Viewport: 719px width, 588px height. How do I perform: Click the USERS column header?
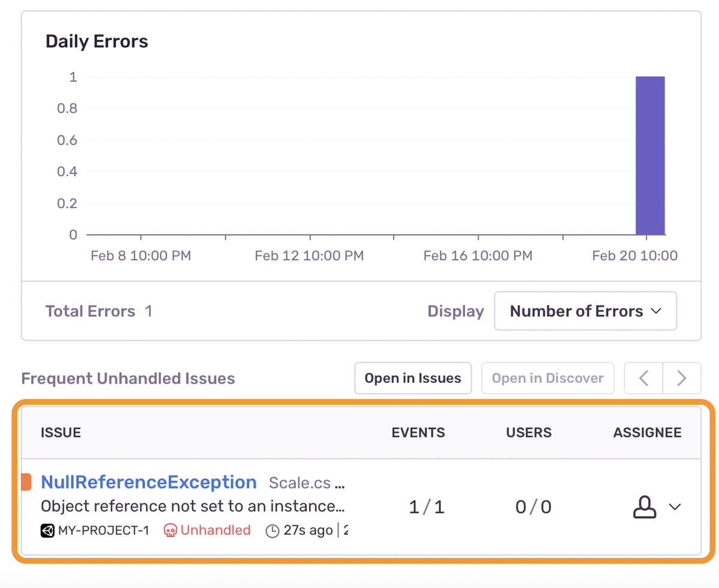tap(529, 433)
